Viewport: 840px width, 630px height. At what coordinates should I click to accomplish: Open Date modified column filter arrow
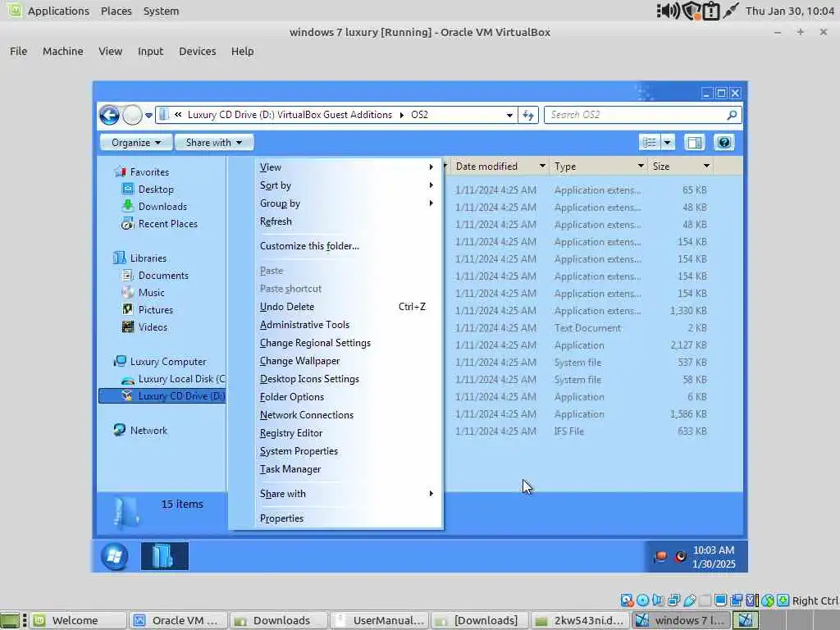point(542,166)
